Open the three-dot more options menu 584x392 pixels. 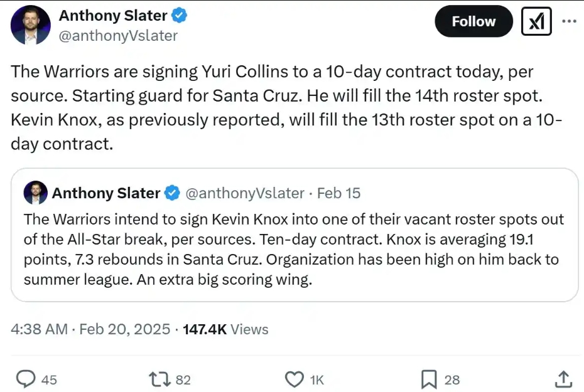(x=568, y=21)
